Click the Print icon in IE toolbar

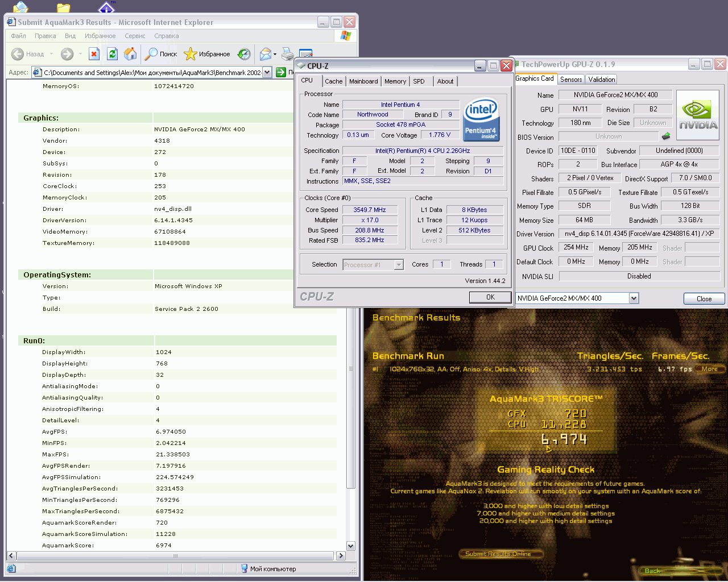288,54
